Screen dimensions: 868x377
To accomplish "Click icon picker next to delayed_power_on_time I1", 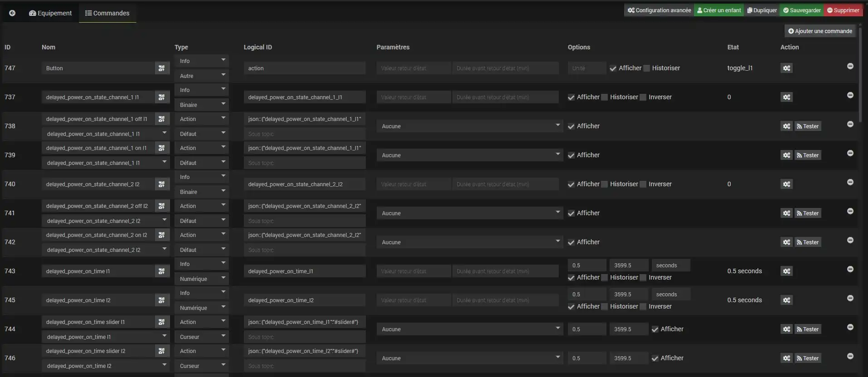I will click(x=162, y=271).
